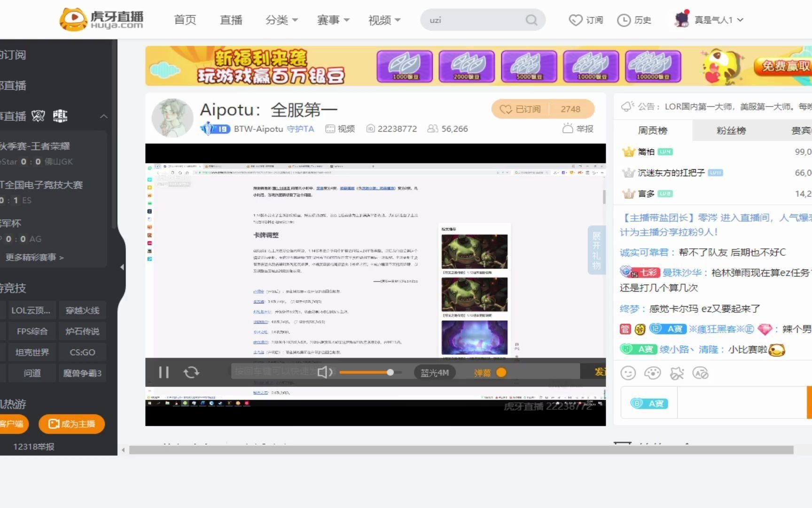This screenshot has width=812, height=508.
Task: Select the 蓝光4M quality dropdown
Action: [x=435, y=373]
